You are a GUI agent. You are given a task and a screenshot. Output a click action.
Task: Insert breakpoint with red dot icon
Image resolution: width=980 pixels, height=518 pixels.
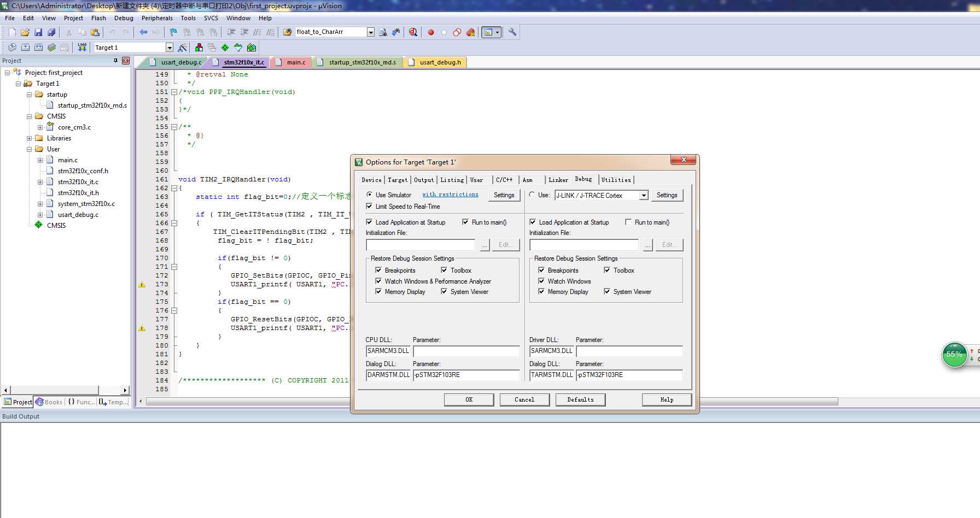coord(431,32)
